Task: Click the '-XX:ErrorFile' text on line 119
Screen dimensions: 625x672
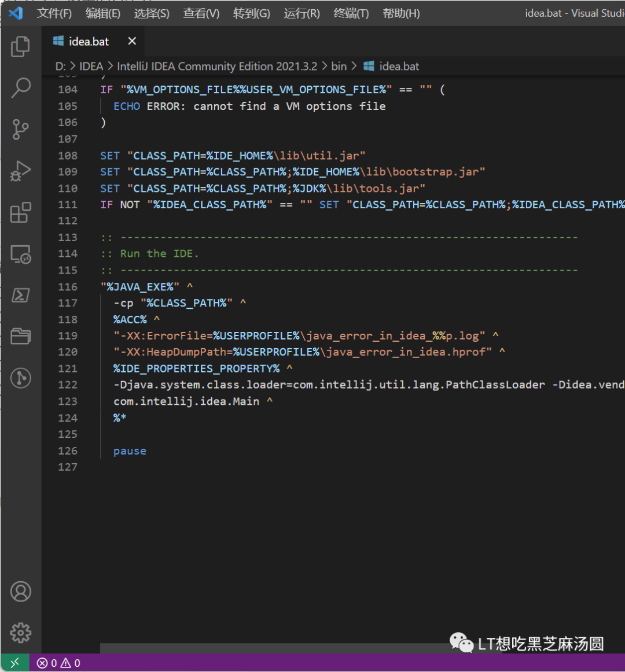Action: click(x=163, y=336)
